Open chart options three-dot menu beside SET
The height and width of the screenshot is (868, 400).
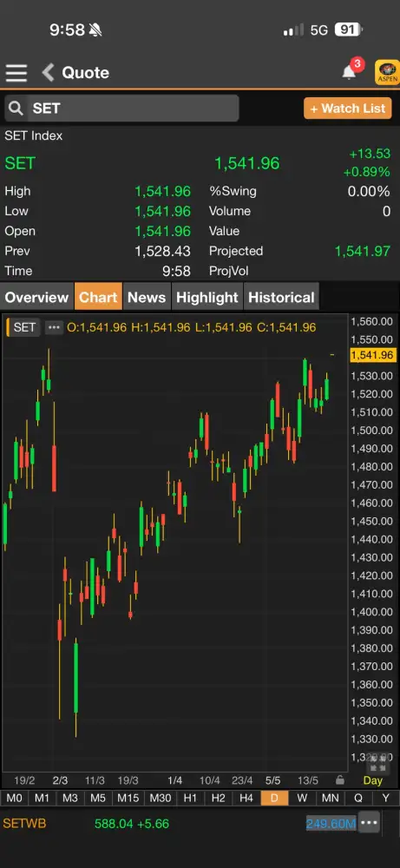point(53,327)
